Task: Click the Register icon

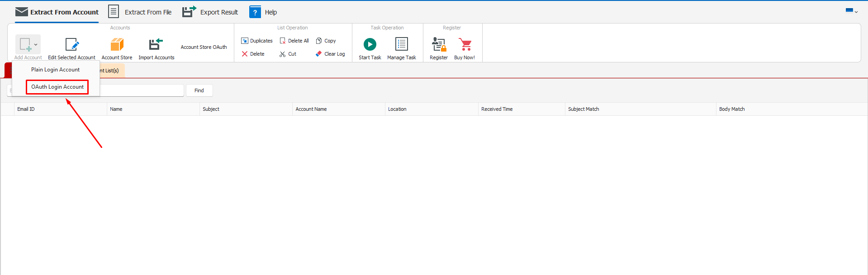Action: click(x=438, y=45)
